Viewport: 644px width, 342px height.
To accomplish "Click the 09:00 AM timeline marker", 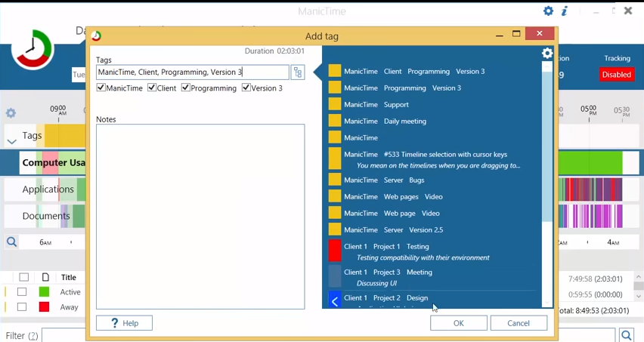I will coord(58,110).
